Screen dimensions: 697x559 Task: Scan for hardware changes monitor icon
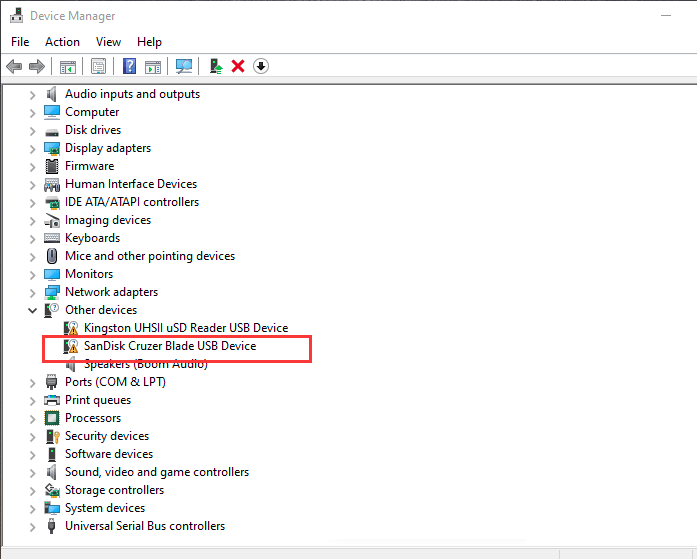pos(184,67)
